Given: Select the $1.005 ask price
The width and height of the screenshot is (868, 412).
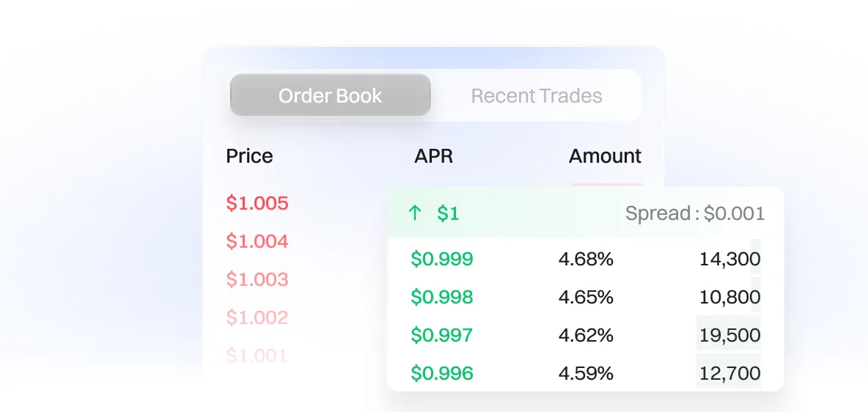Looking at the screenshot, I should pyautogui.click(x=257, y=203).
